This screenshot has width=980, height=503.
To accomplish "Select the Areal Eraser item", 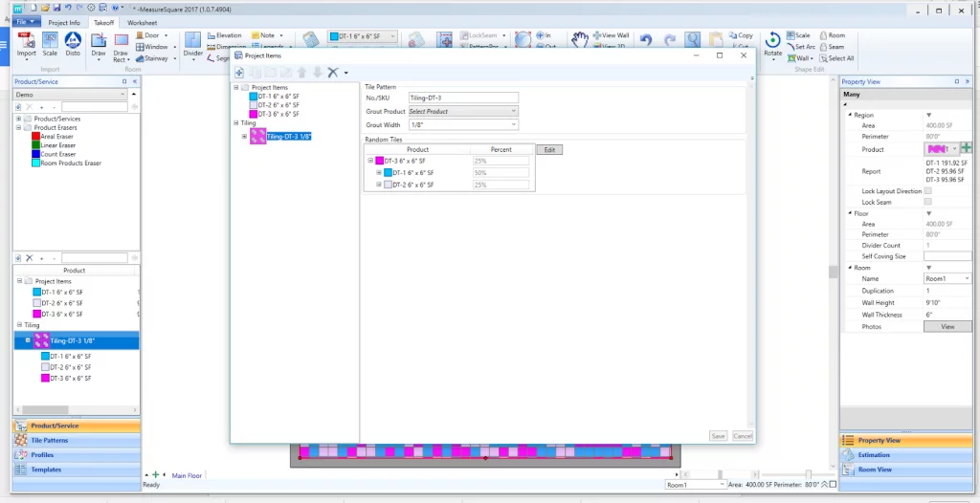I will click(x=57, y=137).
